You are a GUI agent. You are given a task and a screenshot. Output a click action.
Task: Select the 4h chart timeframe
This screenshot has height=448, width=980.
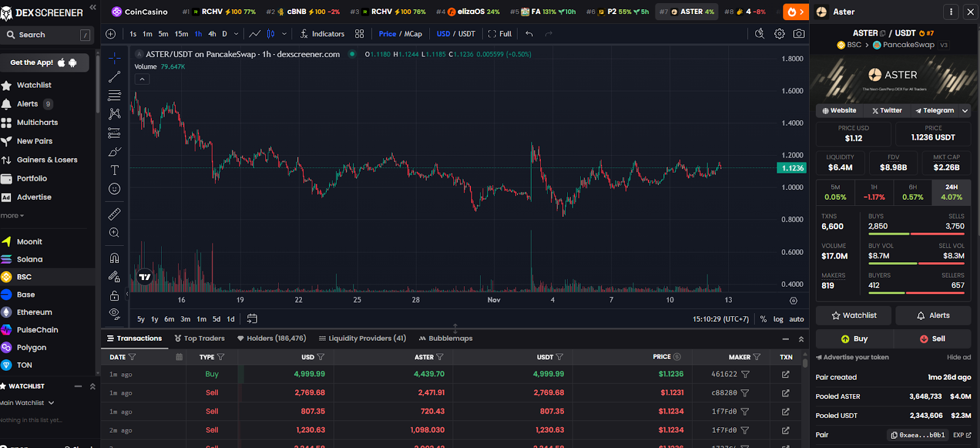tap(212, 34)
